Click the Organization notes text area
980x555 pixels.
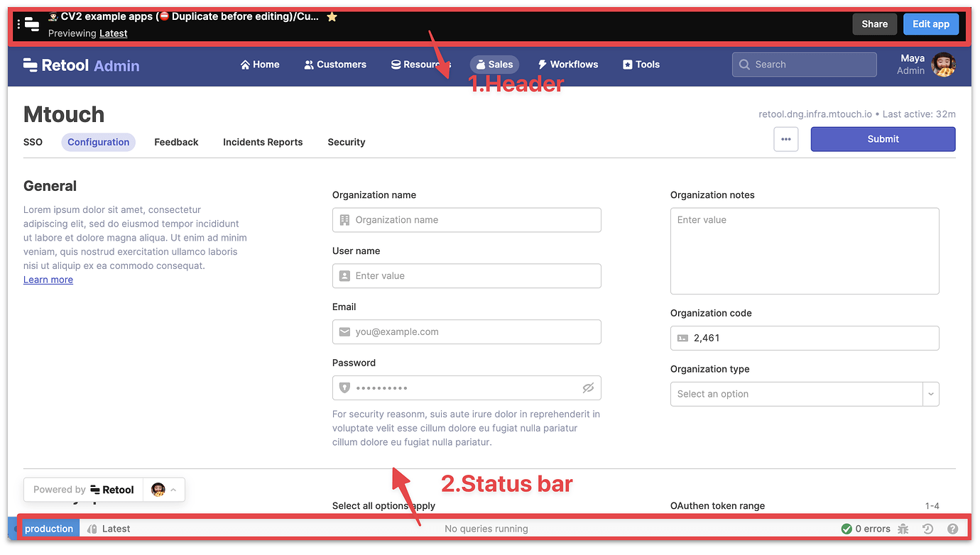coord(805,251)
